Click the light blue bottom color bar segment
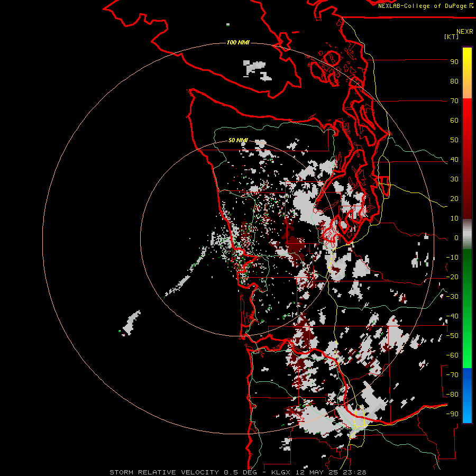Viewport: 476px width, 476px height. (x=467, y=411)
